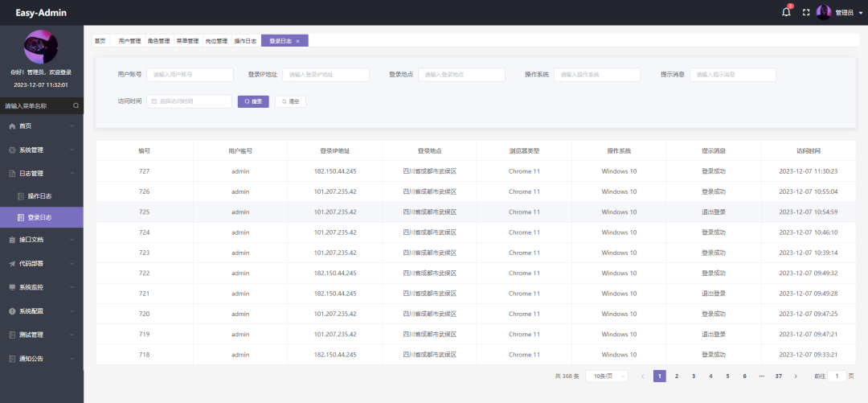
Task: Expand the 首页 sidebar chevron
Action: point(72,125)
